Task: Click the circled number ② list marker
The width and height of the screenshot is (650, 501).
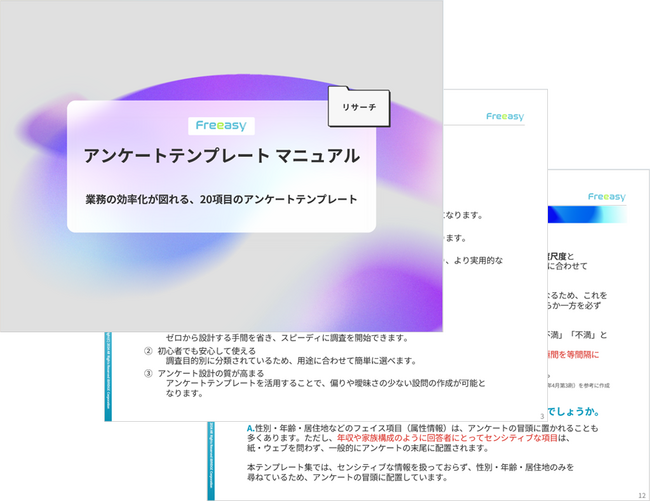Action: point(149,351)
